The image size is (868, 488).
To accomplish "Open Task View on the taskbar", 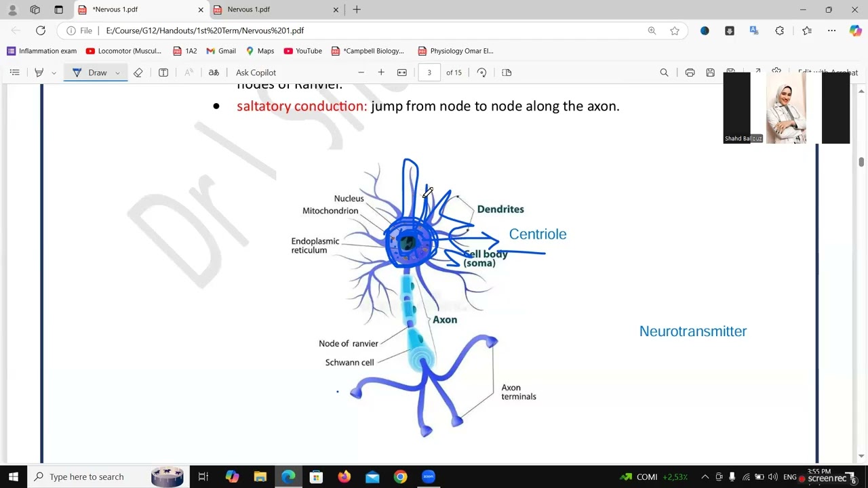I will (x=203, y=476).
